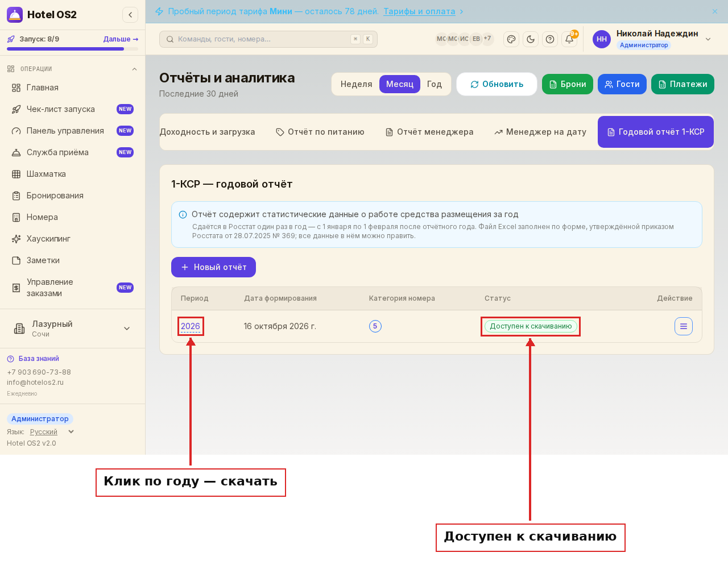Click the НН user avatar

(602, 39)
